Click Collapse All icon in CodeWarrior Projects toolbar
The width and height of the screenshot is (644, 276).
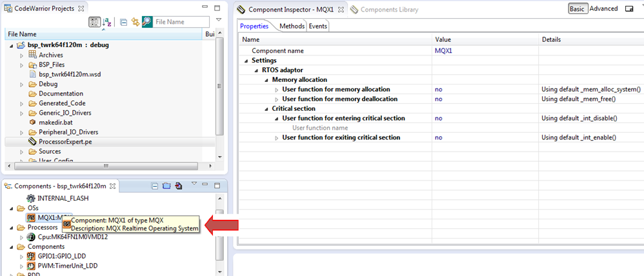123,22
